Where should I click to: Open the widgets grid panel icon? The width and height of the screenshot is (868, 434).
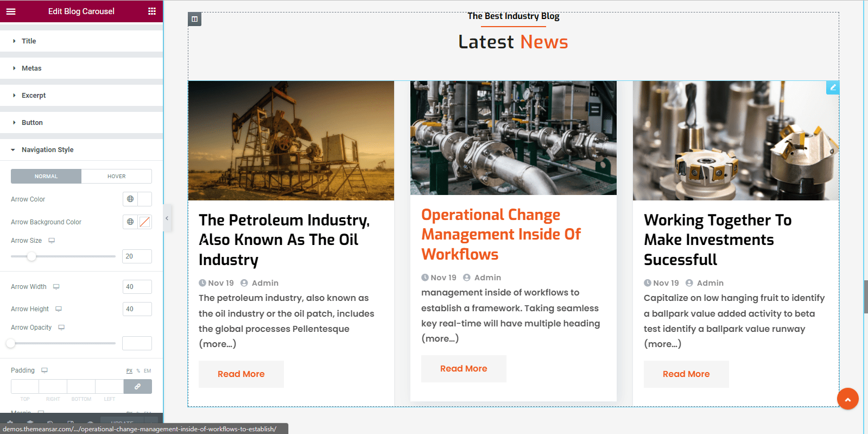tap(152, 11)
